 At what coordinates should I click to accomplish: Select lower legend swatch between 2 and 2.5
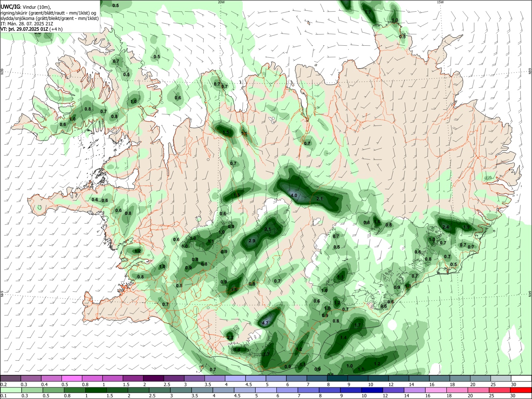pyautogui.click(x=138, y=390)
